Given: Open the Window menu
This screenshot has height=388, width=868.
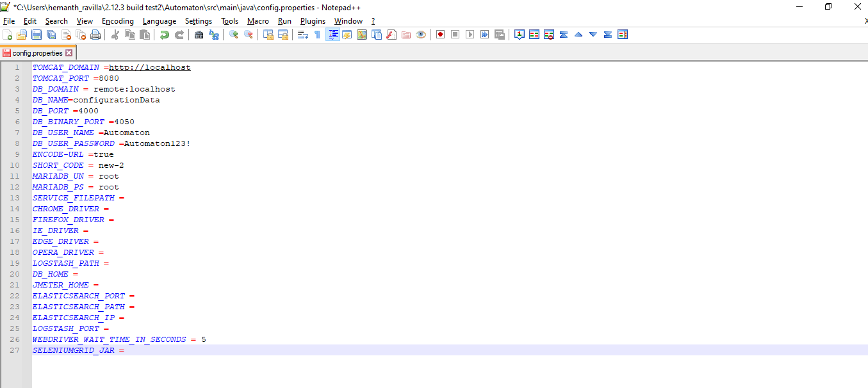Looking at the screenshot, I should [x=348, y=21].
